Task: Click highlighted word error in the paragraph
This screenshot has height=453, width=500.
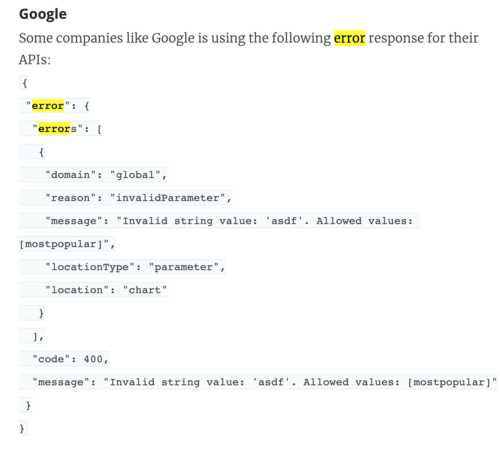Action: (350, 38)
